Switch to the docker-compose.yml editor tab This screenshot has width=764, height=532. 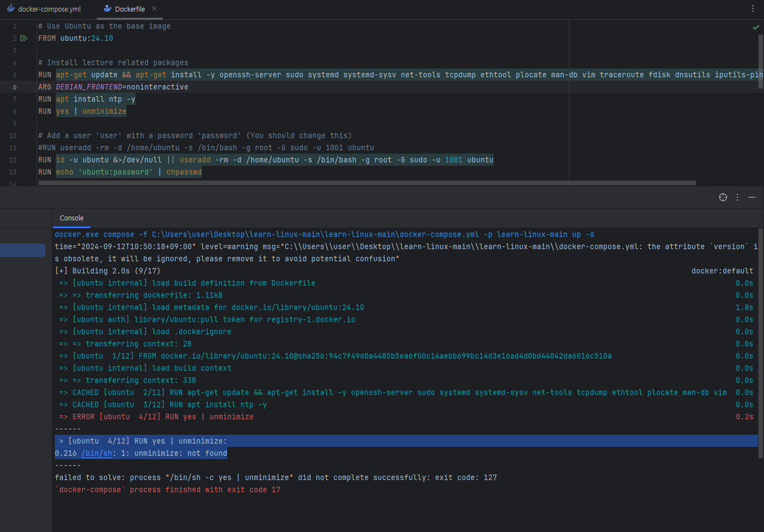(x=44, y=9)
